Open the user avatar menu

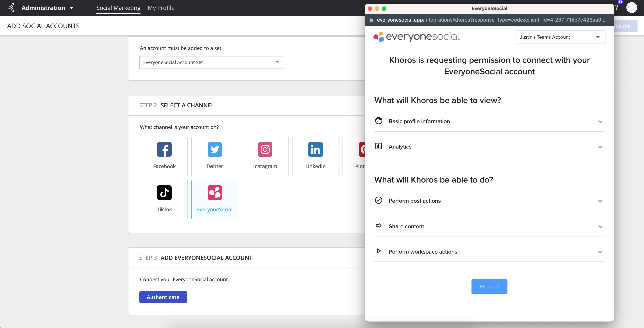click(632, 8)
